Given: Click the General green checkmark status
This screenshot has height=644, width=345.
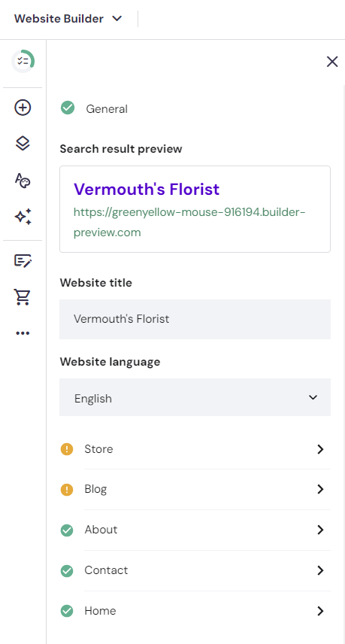Looking at the screenshot, I should pos(68,108).
